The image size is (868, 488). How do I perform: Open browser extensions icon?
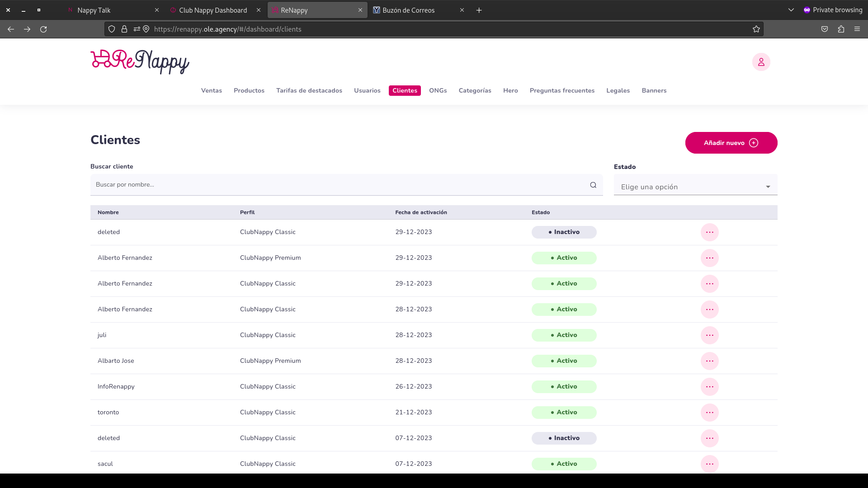coord(841,29)
